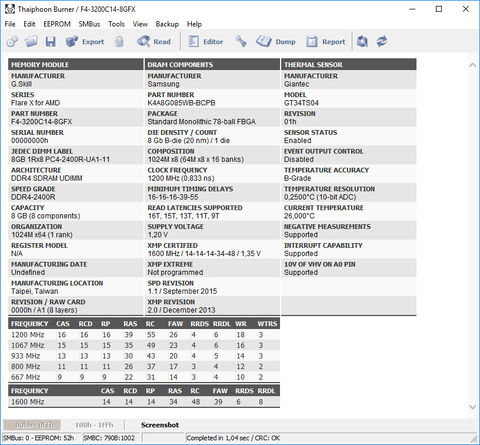Click the Flare X for AMD series value
This screenshot has width=480, height=445.
coord(35,103)
